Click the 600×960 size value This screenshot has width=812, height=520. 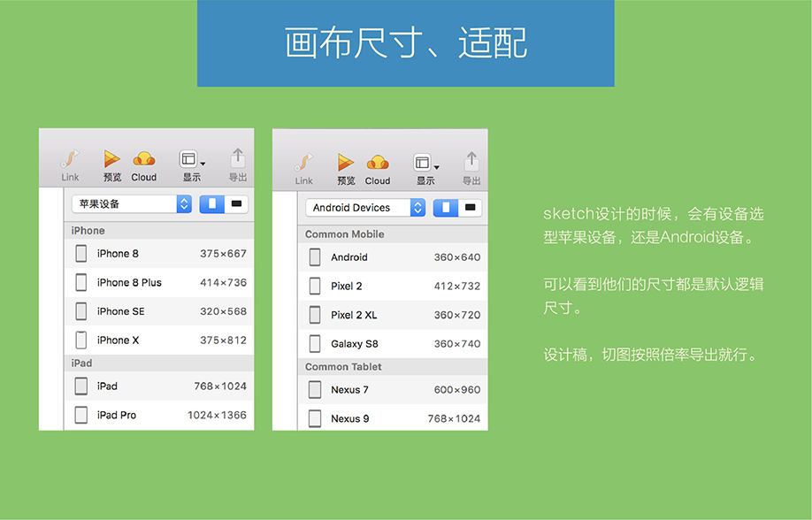click(x=457, y=390)
